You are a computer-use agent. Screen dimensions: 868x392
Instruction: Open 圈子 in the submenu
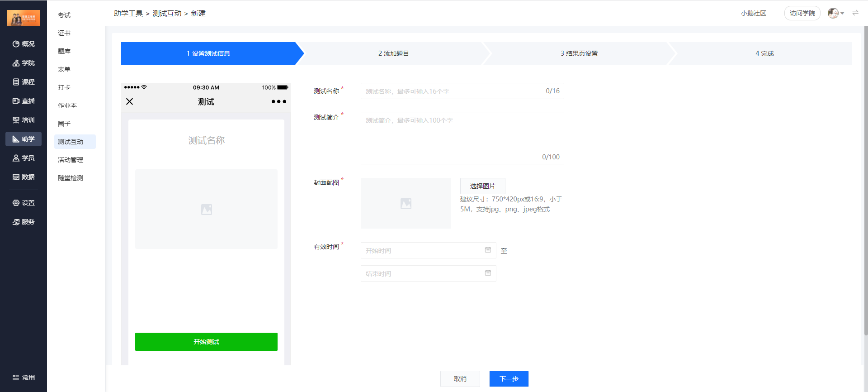click(x=64, y=124)
